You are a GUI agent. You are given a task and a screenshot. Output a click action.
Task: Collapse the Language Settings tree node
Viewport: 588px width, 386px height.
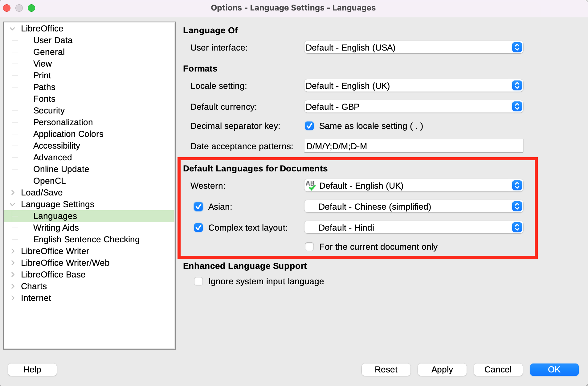[x=13, y=204]
